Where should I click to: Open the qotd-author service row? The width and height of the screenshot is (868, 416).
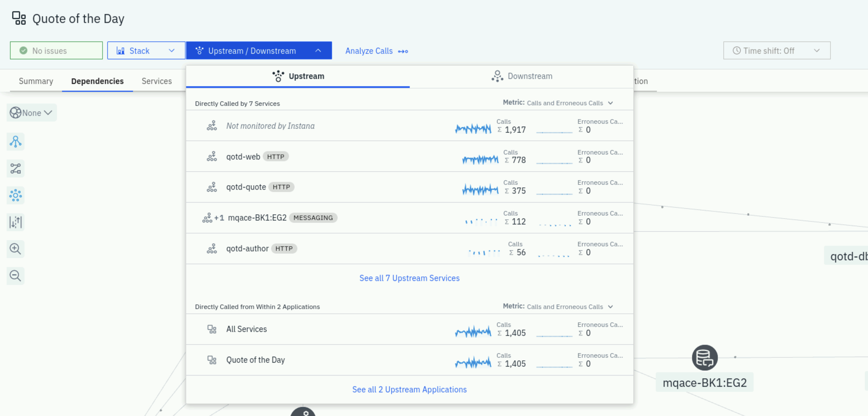click(x=410, y=248)
